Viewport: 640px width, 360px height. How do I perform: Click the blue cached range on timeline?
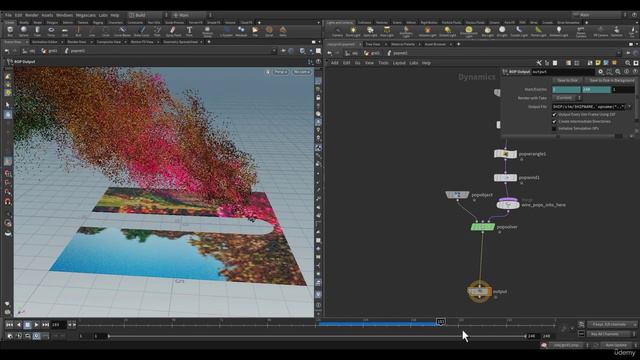click(x=378, y=324)
